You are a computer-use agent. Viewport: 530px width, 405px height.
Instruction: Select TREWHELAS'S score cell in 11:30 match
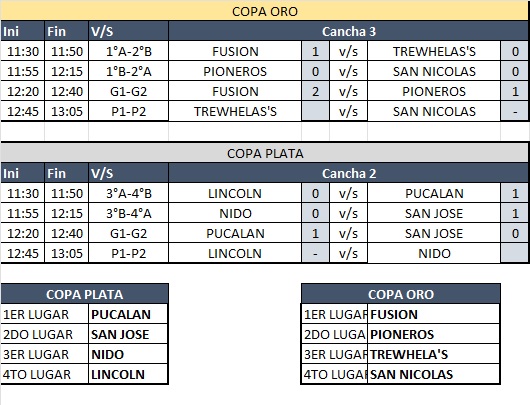pos(515,51)
